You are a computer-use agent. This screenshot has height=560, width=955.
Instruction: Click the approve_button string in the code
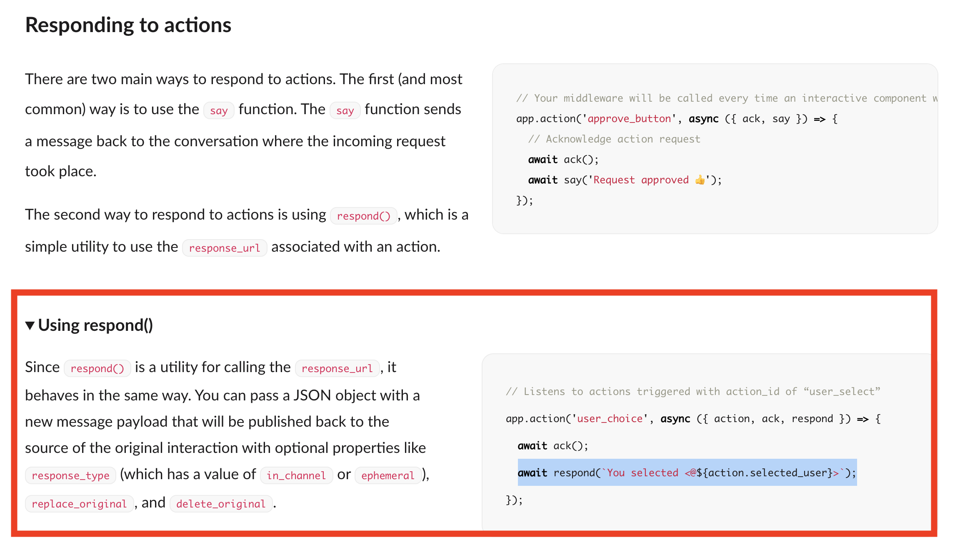pos(630,118)
